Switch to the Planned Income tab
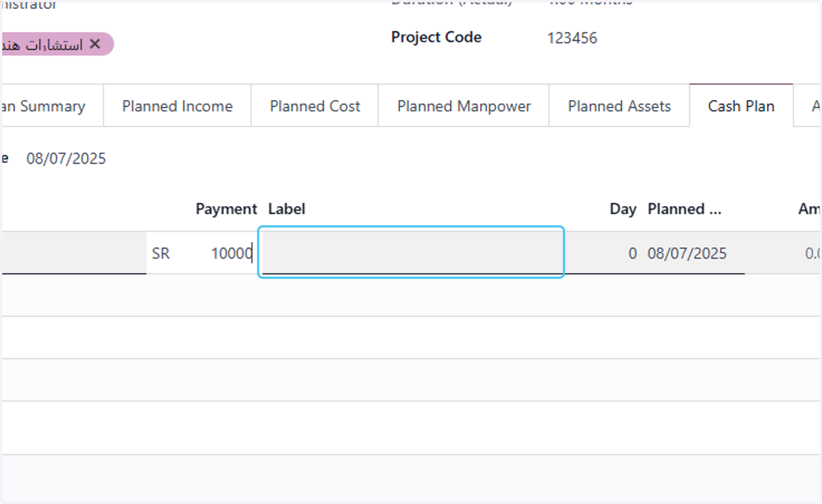 point(177,106)
